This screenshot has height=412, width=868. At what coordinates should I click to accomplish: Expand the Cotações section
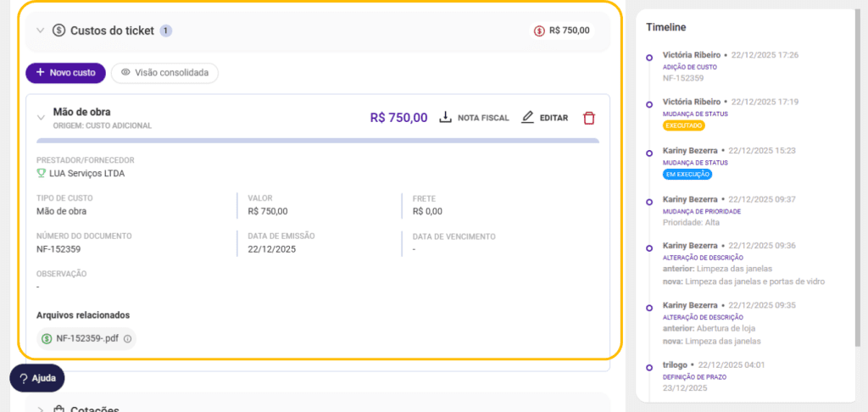pyautogui.click(x=40, y=410)
